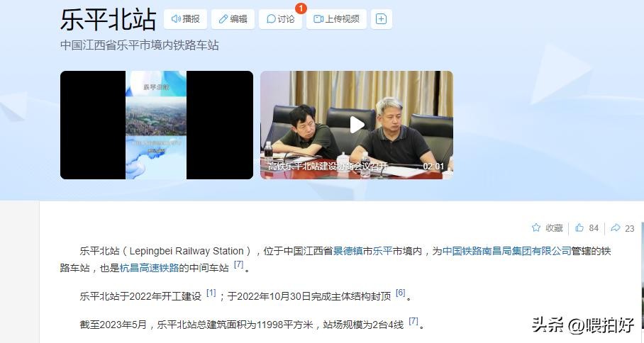Click the 上传视频 upload video button
The image size is (644, 343).
(x=336, y=19)
